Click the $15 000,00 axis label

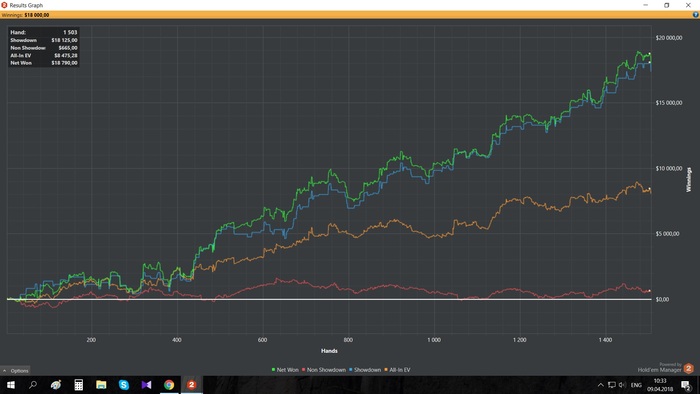[669, 103]
